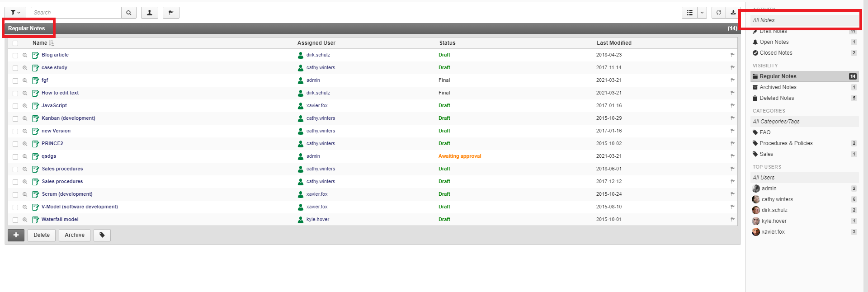Click the tag icon button below list
The height and width of the screenshot is (292, 868).
pyautogui.click(x=102, y=235)
